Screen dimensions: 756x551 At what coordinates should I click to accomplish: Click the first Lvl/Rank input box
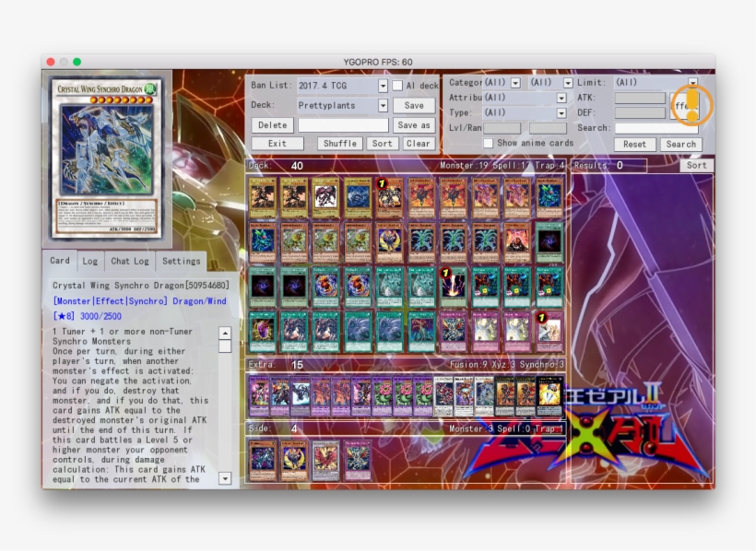(x=502, y=128)
